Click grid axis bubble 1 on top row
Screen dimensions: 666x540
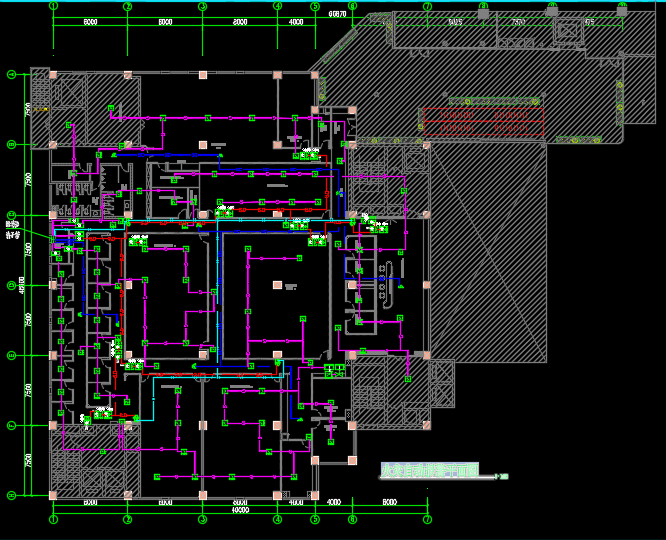click(53, 6)
